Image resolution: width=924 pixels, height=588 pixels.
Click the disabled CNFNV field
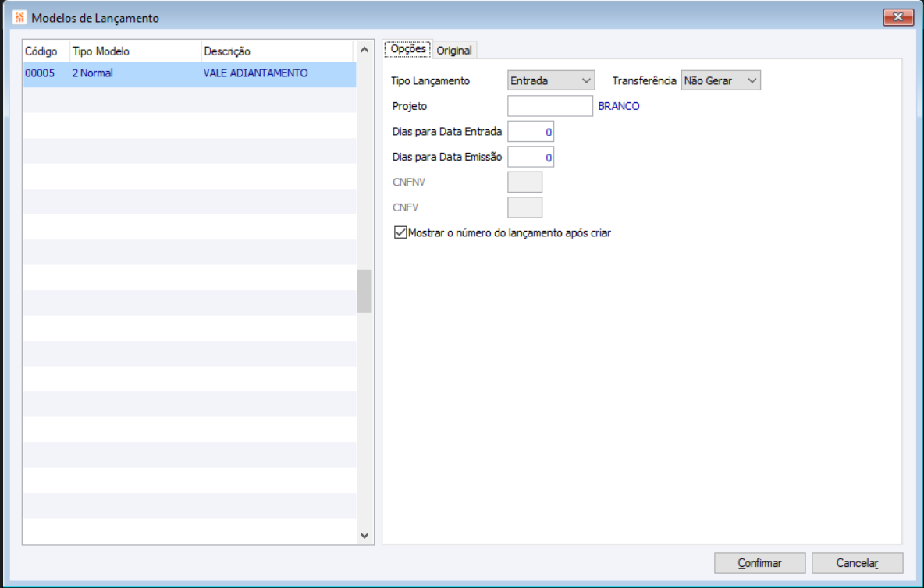tap(524, 182)
